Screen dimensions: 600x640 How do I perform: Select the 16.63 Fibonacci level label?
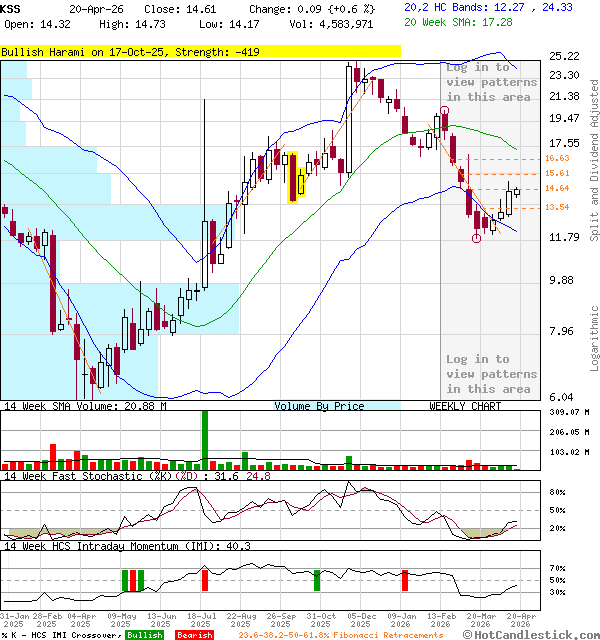[x=557, y=158]
